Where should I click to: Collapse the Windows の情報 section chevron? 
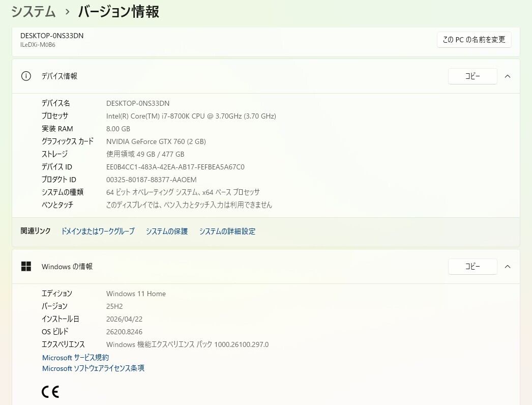(508, 267)
